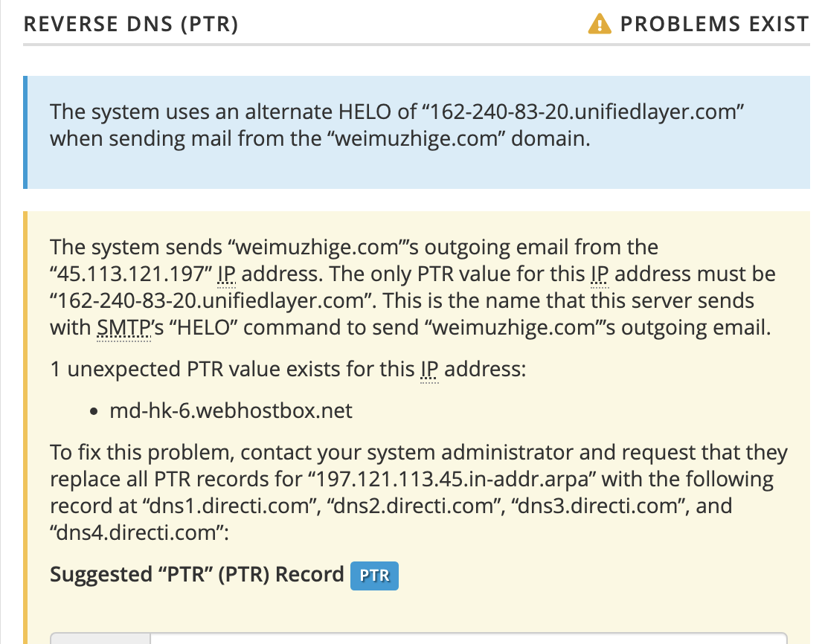This screenshot has height=644, width=825.
Task: Click the IP abbreviation after "45.113.121.197"
Action: [227, 274]
